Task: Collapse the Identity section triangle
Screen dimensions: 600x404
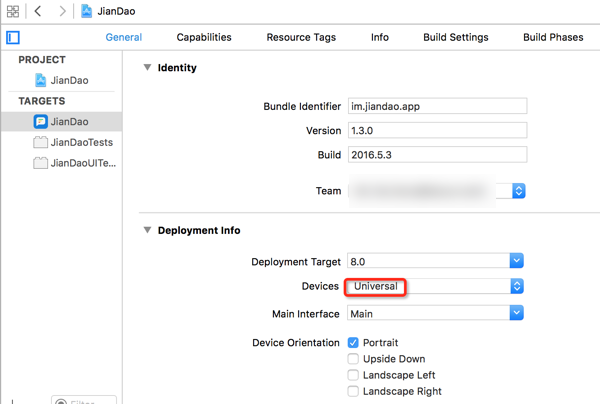Action: tap(148, 68)
